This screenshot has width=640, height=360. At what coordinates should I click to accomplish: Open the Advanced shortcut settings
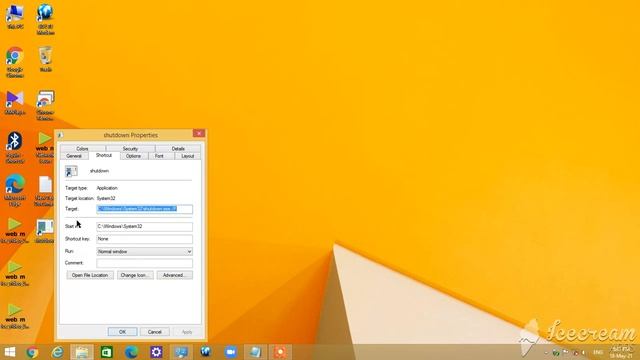point(175,275)
